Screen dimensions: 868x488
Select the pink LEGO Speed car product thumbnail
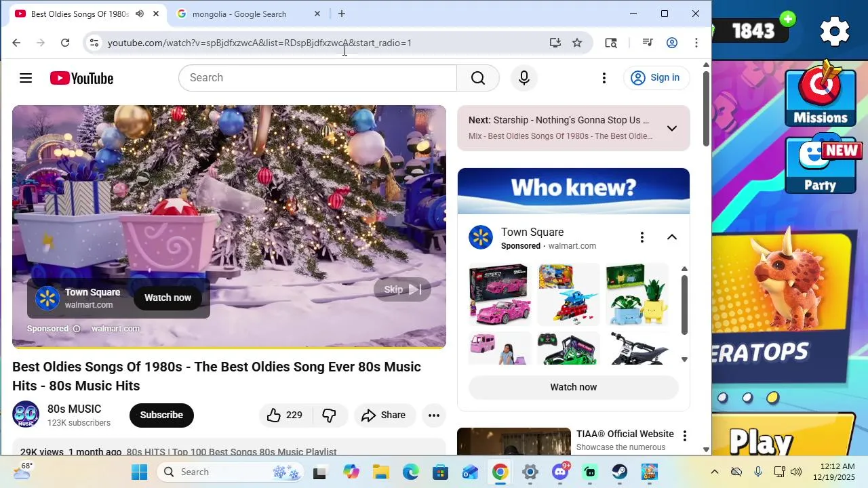(x=500, y=295)
